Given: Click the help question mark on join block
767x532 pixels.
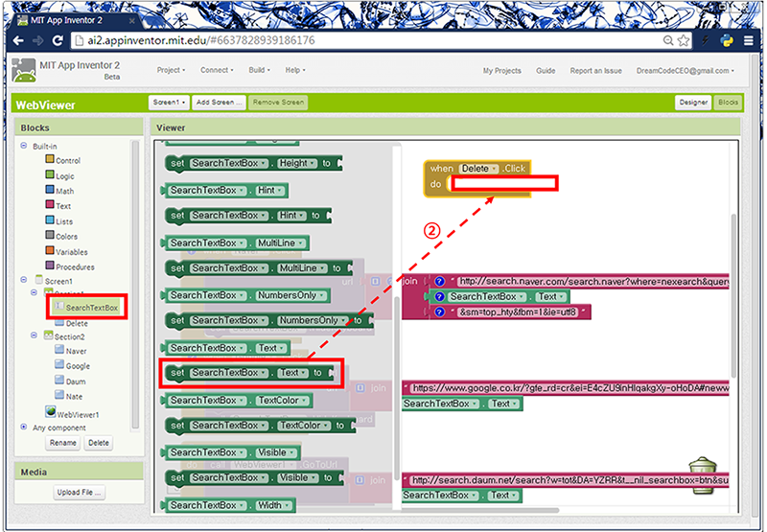Looking at the screenshot, I should pyautogui.click(x=439, y=281).
